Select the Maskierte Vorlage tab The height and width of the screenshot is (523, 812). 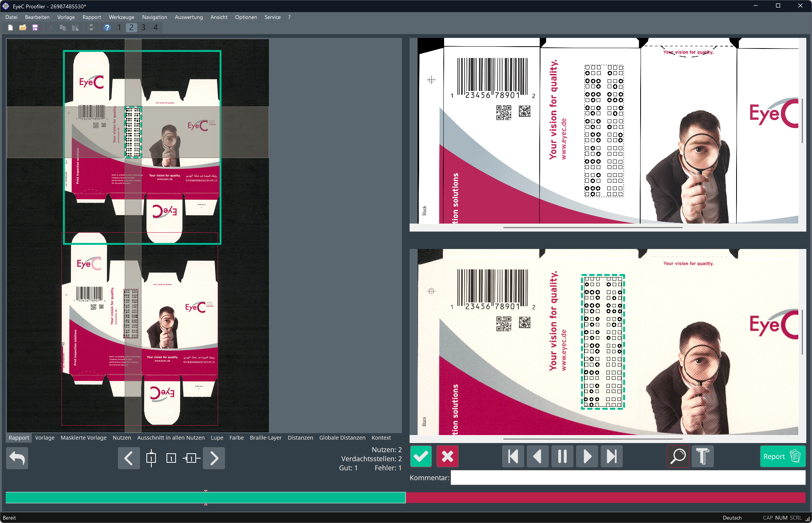pyautogui.click(x=83, y=438)
